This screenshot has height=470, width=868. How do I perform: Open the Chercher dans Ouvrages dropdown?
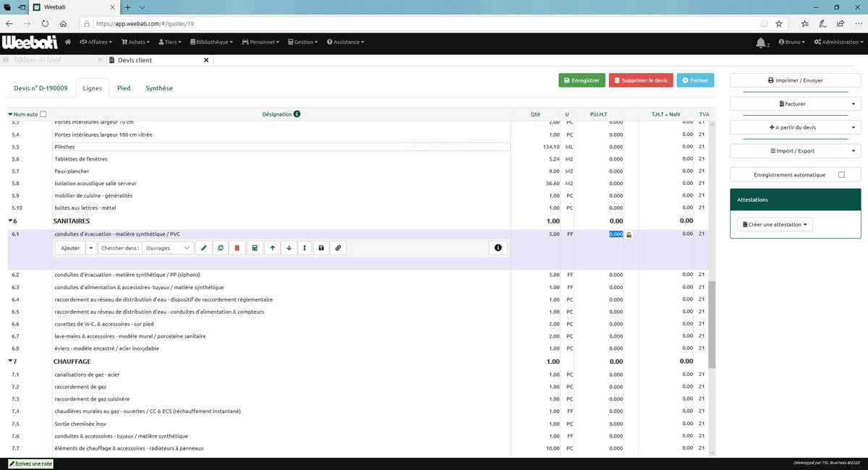168,248
